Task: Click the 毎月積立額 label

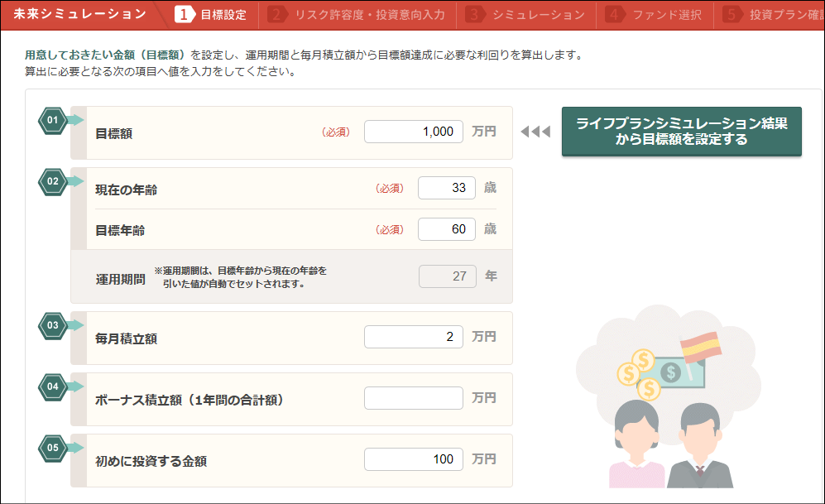Action: (127, 338)
